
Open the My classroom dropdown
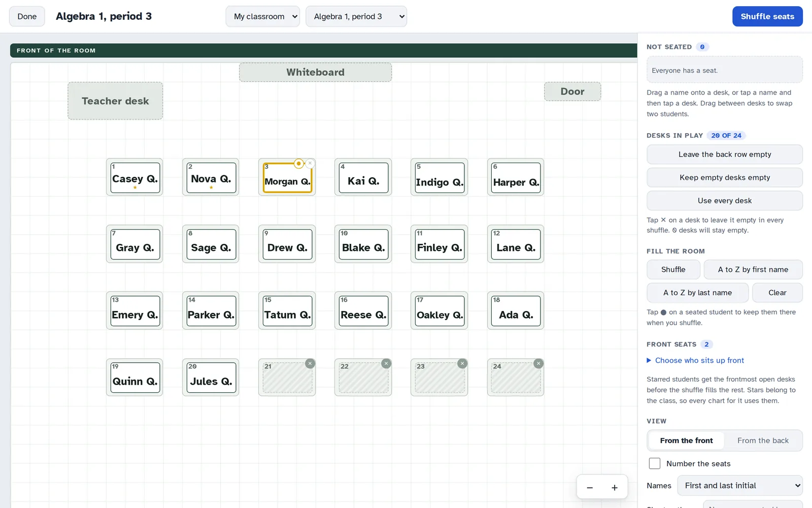pos(263,16)
